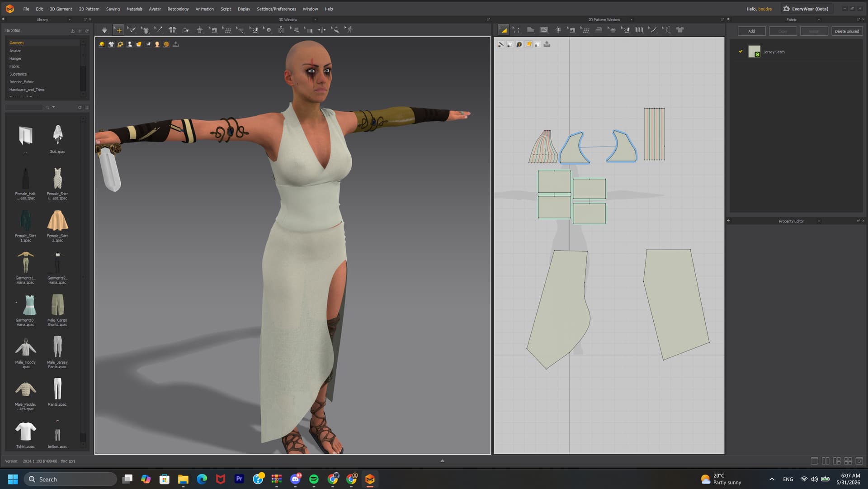Viewport: 868px width, 489px height.
Task: Select the Jersey Stitch fabric swatch
Action: coord(754,52)
